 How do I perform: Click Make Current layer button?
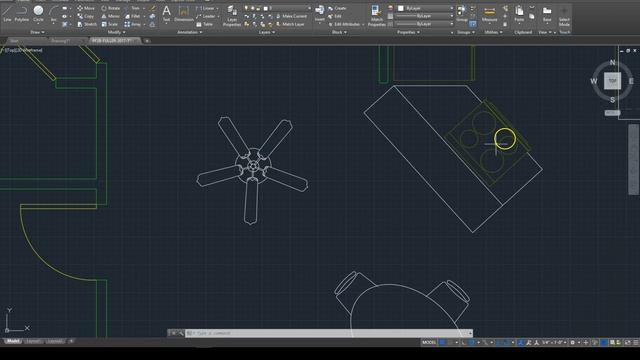291,16
